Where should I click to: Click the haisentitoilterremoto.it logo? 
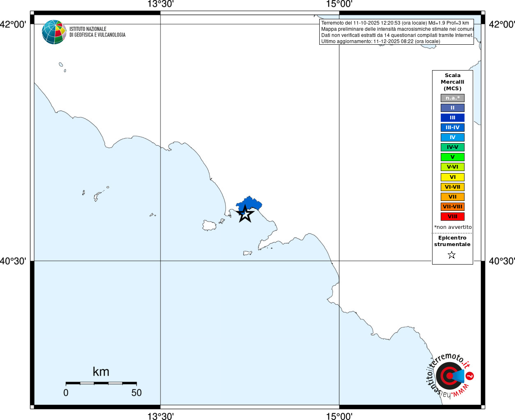(x=450, y=375)
